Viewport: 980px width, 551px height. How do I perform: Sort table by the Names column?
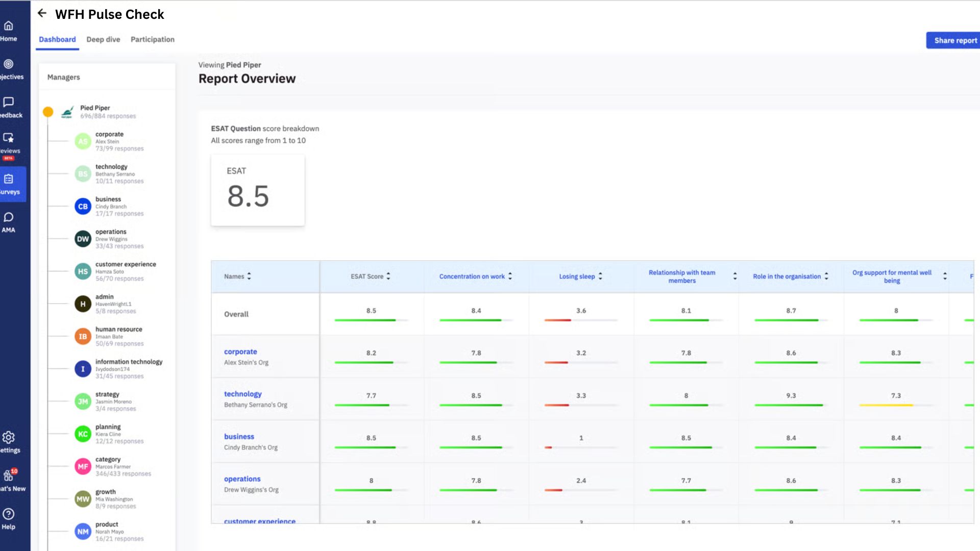[249, 276]
